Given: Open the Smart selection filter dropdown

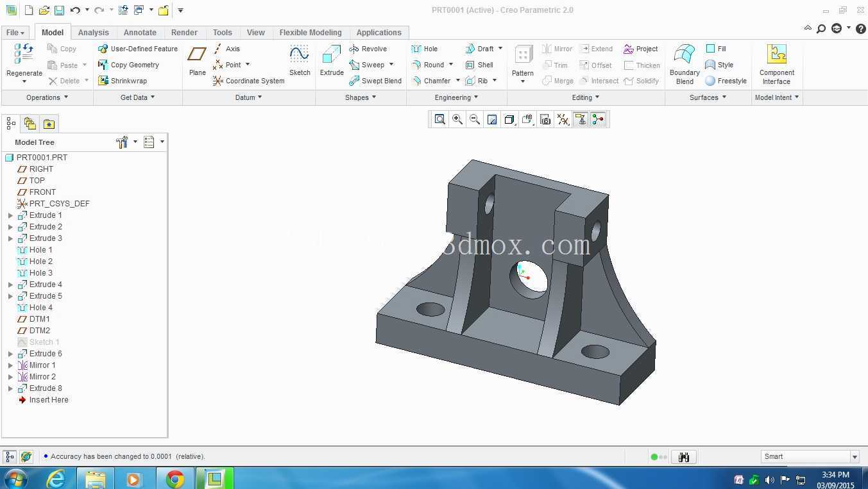Looking at the screenshot, I should pos(855,457).
